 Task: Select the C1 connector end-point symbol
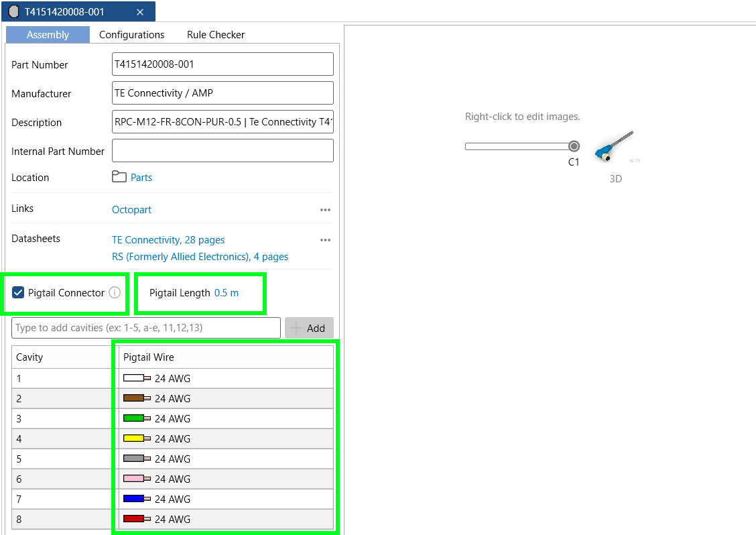pos(574,146)
